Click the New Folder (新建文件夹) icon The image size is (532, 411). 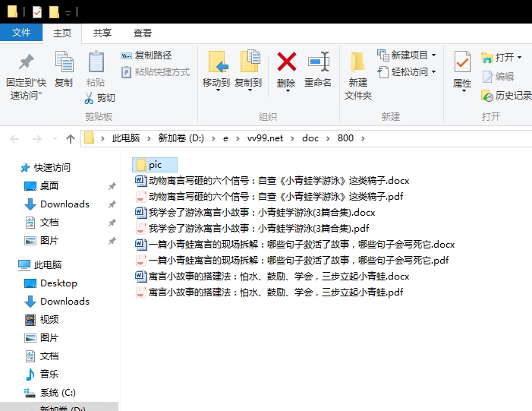pos(357,62)
